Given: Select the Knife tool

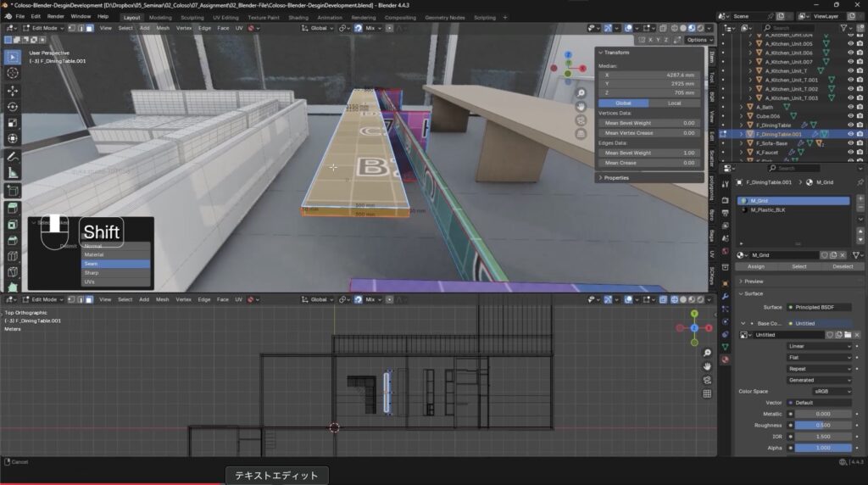Looking at the screenshot, I should (x=13, y=272).
